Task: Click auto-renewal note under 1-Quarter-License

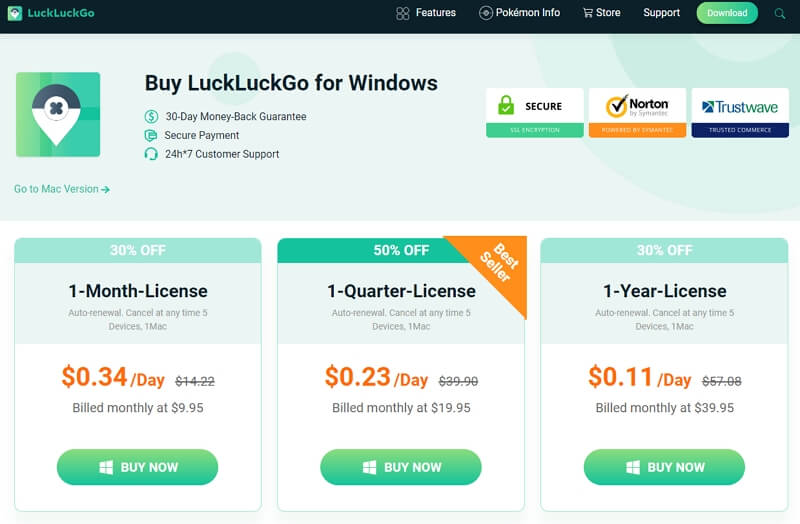Action: 401,319
